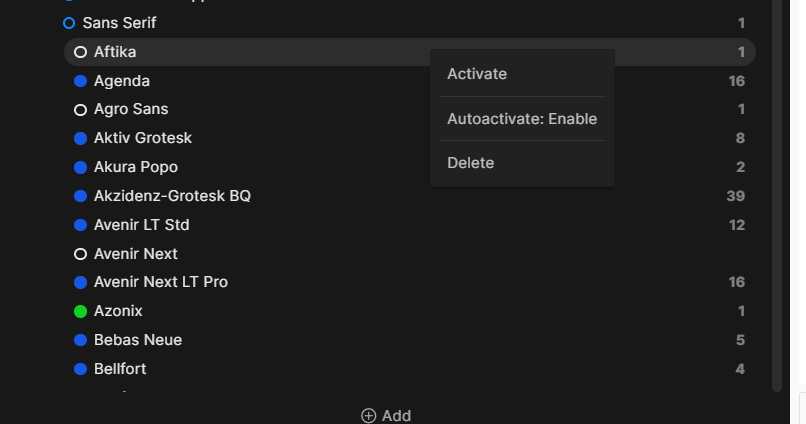The width and height of the screenshot is (806, 424).
Task: Select the Akura Popo font row
Action: pos(135,167)
